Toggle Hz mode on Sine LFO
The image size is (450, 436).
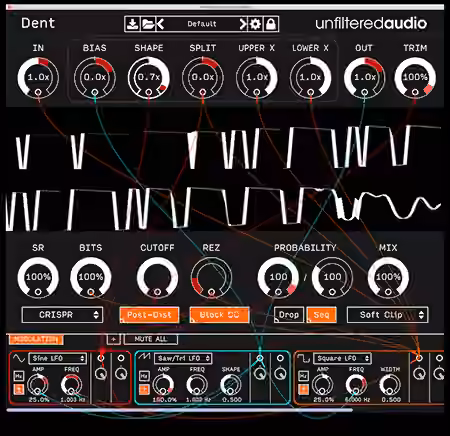[x=19, y=376]
